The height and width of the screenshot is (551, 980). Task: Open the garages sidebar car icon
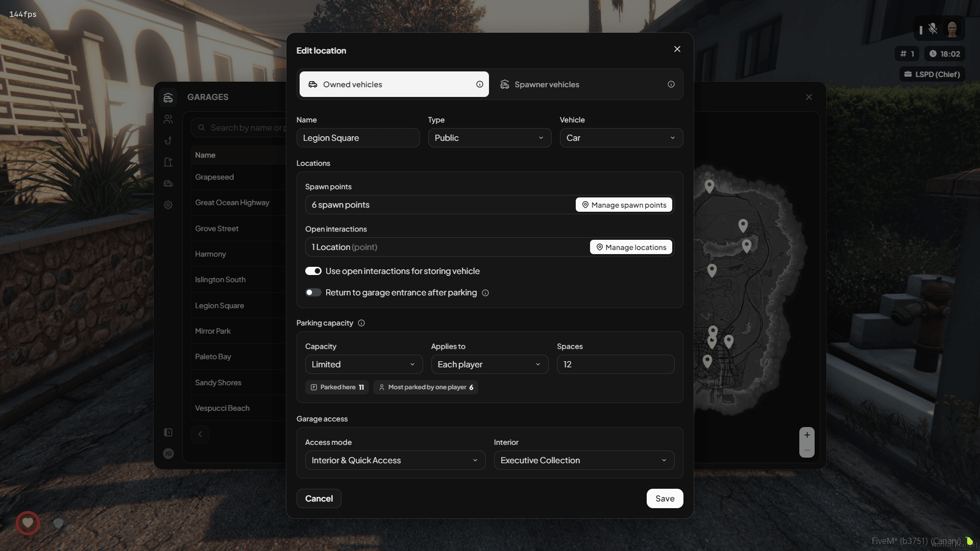[x=168, y=97]
